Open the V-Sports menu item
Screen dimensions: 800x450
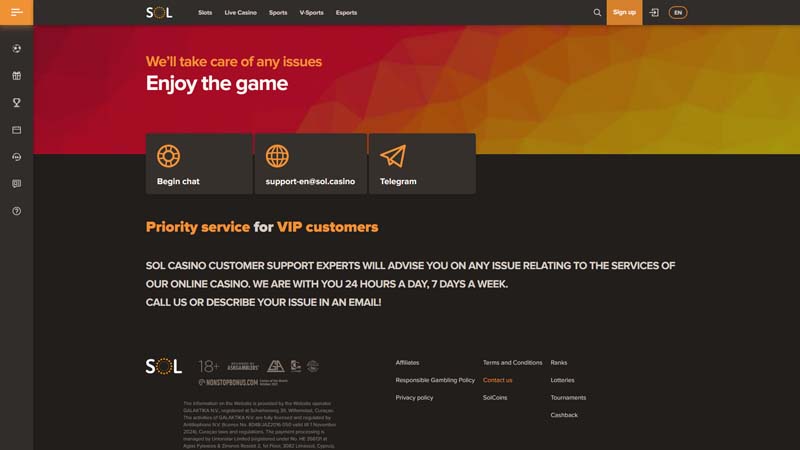coord(311,12)
